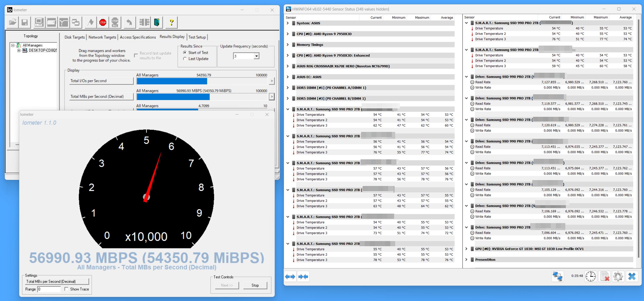This screenshot has height=301, width=644.
Task: Click HWiNFO network remote monitoring icon
Action: (x=558, y=277)
